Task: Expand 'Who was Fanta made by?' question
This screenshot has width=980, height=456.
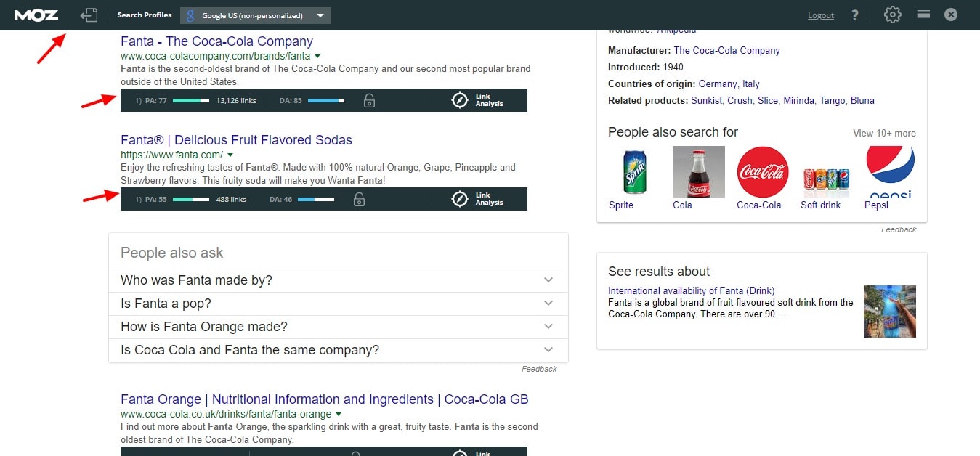Action: [x=339, y=280]
